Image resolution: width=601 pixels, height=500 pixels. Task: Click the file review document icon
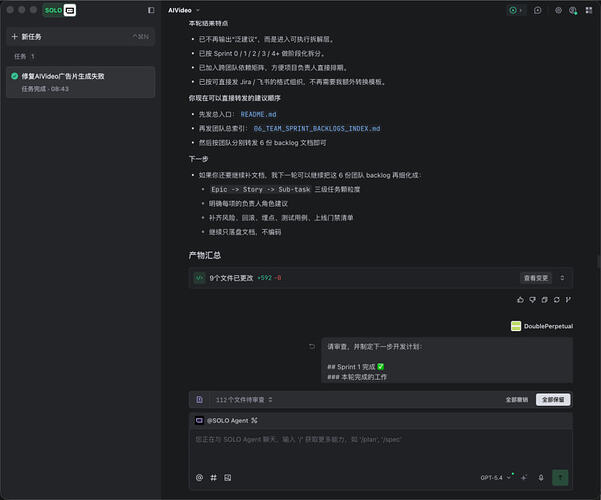click(200, 400)
